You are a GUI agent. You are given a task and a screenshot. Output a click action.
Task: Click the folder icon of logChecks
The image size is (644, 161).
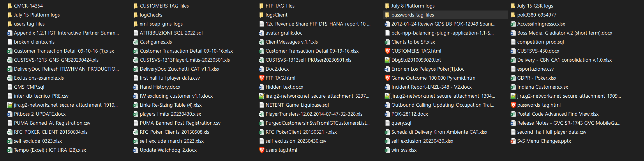[x=135, y=15]
